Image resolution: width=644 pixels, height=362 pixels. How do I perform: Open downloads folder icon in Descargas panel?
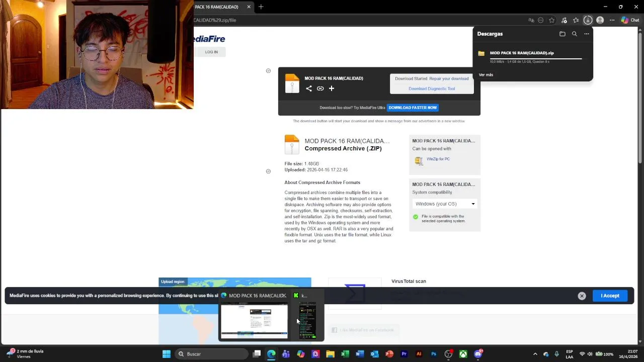click(562, 34)
